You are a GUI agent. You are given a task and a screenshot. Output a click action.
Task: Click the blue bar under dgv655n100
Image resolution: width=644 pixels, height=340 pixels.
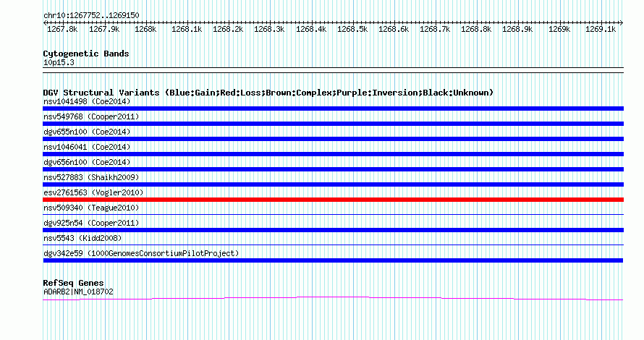333,139
